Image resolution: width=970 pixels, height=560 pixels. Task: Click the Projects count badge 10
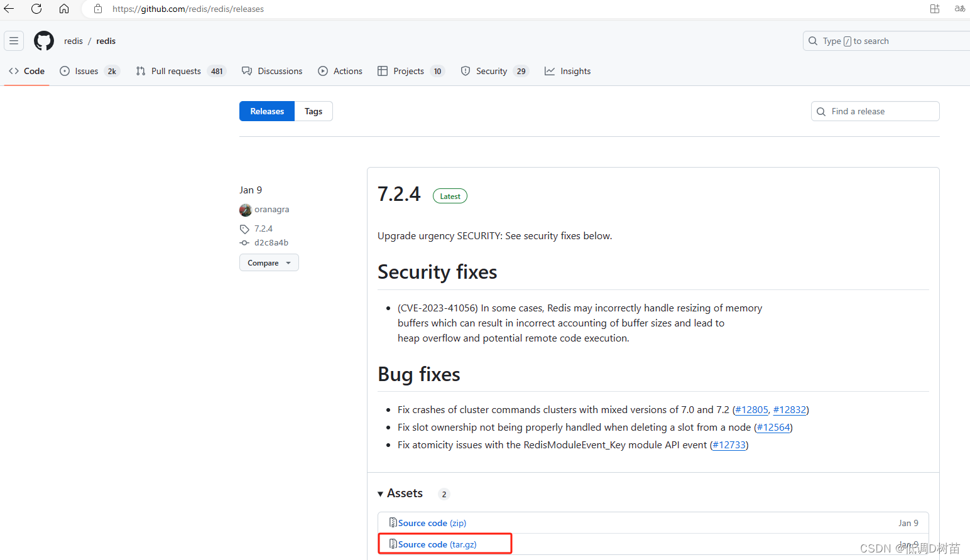coord(437,71)
